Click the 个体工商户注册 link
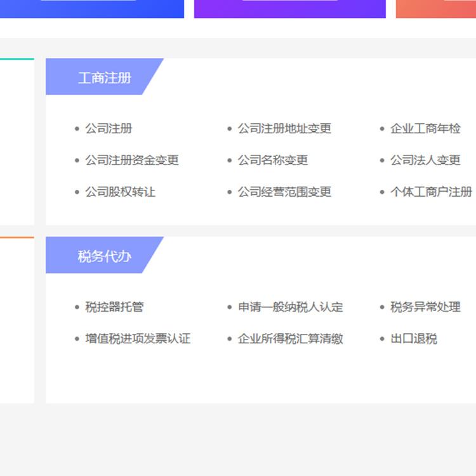 coord(431,192)
